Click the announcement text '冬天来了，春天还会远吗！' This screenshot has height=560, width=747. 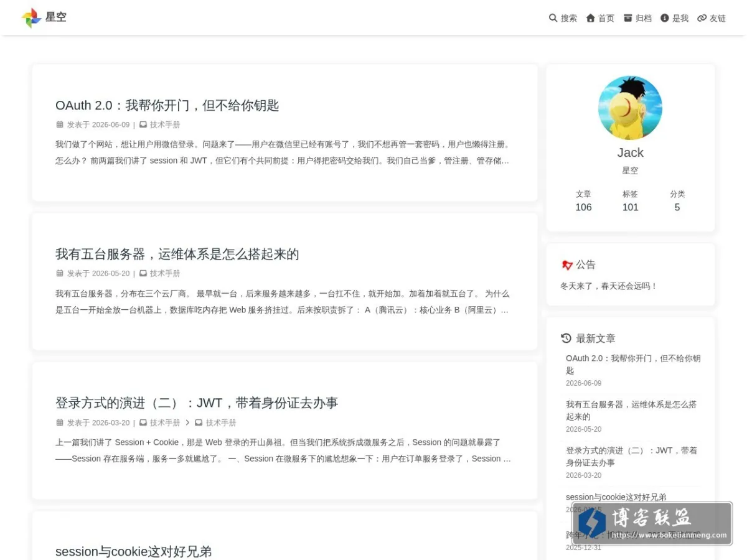pyautogui.click(x=609, y=286)
